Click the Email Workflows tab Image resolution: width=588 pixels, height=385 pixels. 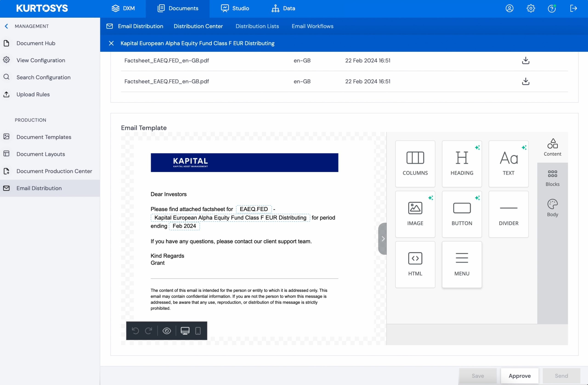point(312,26)
